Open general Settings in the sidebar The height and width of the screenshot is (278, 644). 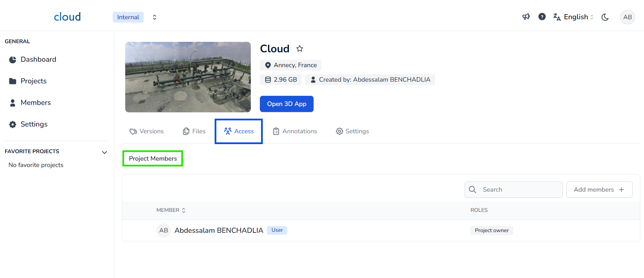(34, 124)
